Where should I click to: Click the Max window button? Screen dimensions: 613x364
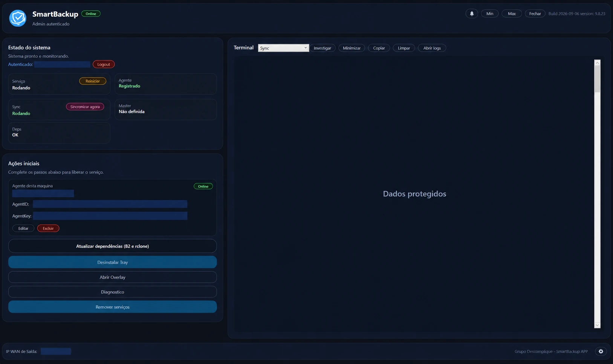(x=512, y=14)
